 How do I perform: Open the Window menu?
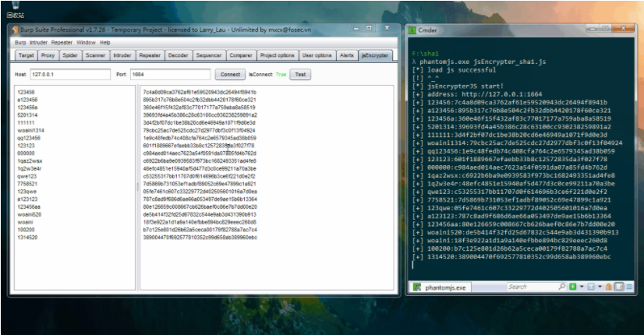pyautogui.click(x=86, y=42)
